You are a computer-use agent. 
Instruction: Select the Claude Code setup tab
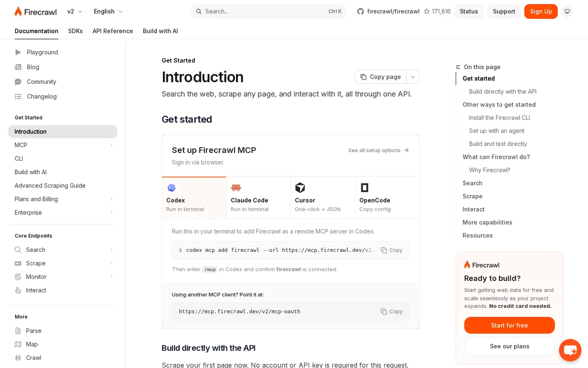click(258, 198)
